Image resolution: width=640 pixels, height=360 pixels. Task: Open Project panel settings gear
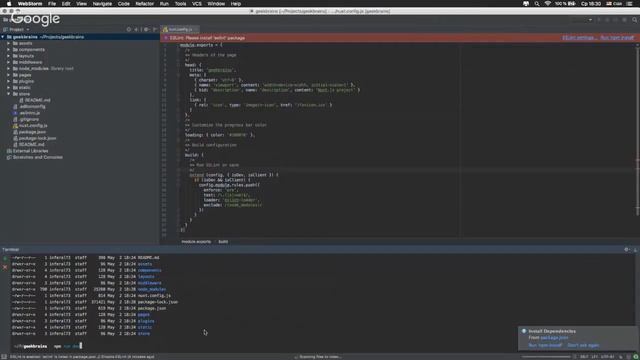point(146,29)
